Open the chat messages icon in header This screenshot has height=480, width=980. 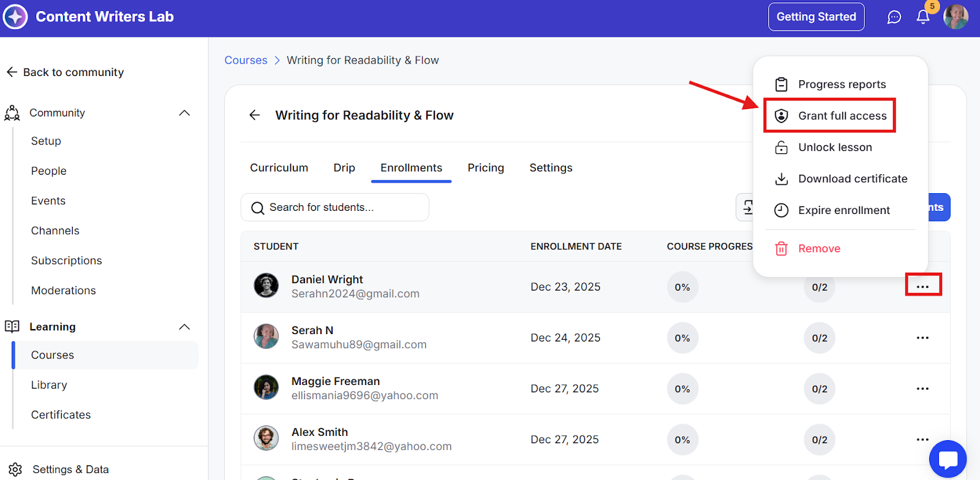894,17
